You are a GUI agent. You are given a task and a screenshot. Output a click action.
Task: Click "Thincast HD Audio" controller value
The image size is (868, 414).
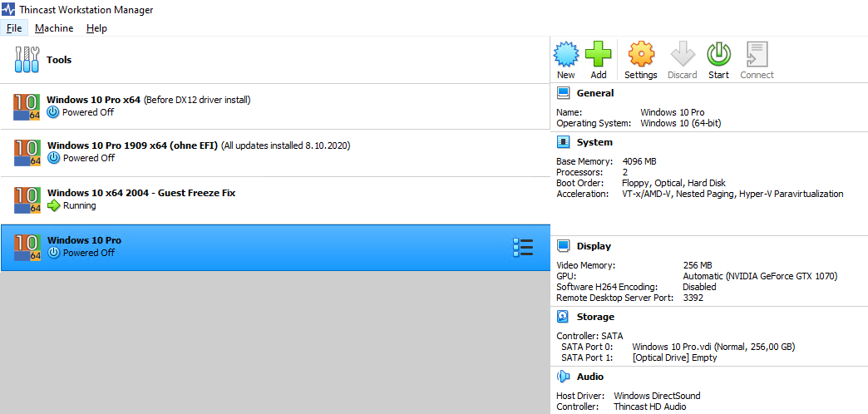(650, 407)
